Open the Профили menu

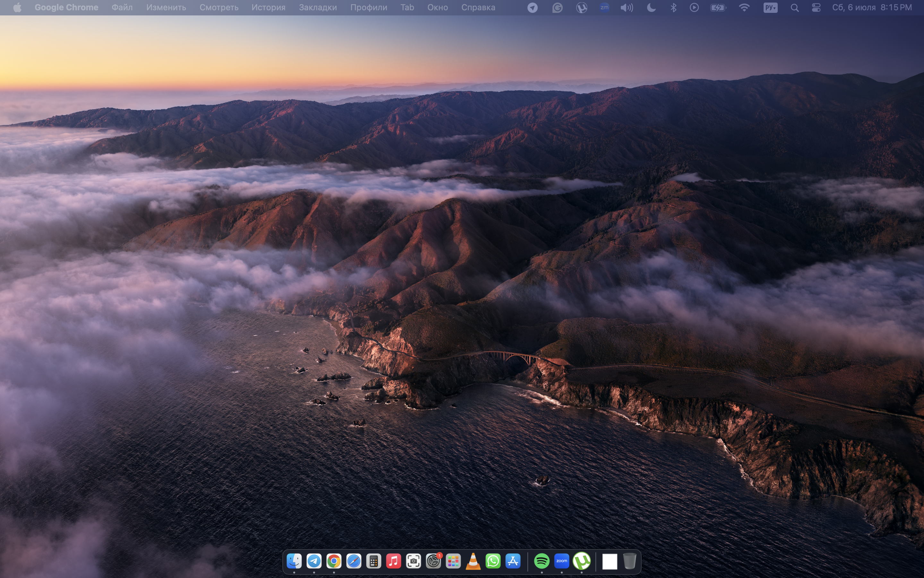[368, 7]
